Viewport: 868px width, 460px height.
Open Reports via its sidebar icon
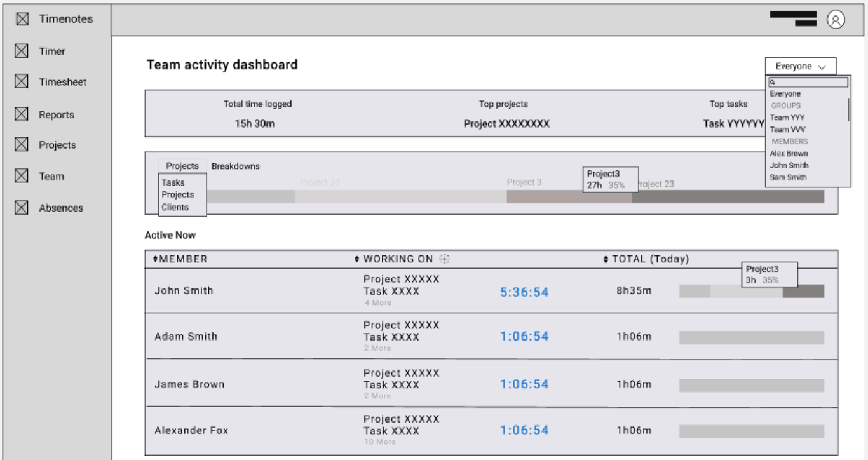coord(22,114)
